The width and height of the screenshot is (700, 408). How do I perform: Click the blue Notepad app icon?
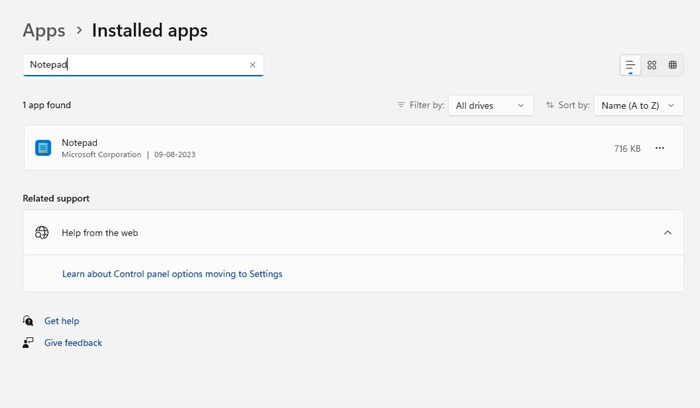[43, 148]
